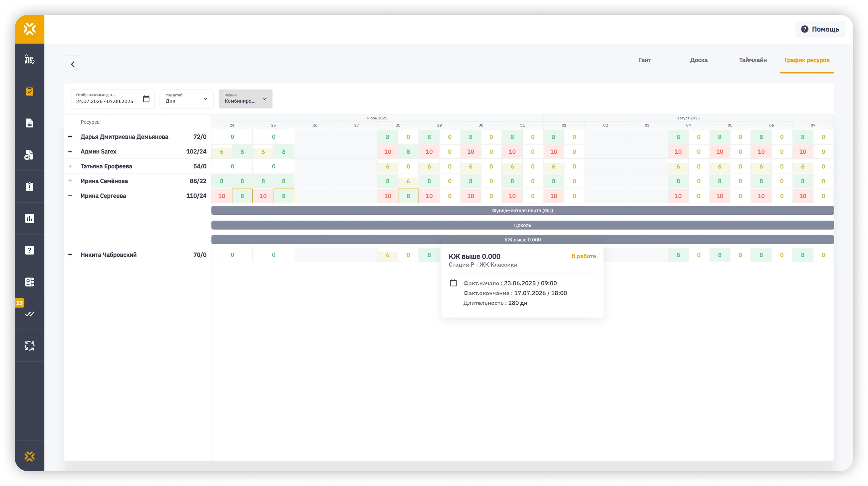
Task: Click the circular arrows sync sidebar icon
Action: (29, 346)
